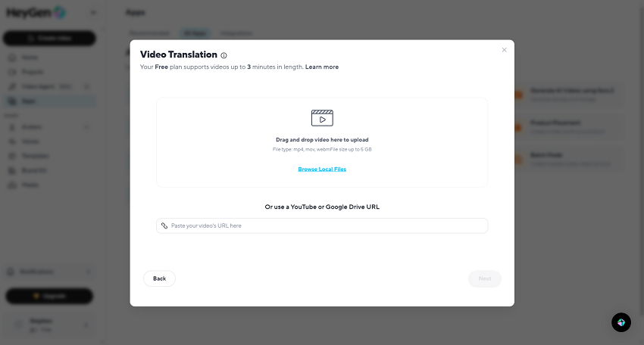Viewport: 644px width, 345px height.
Task: Click the video clapper upload icon
Action: coord(322,117)
